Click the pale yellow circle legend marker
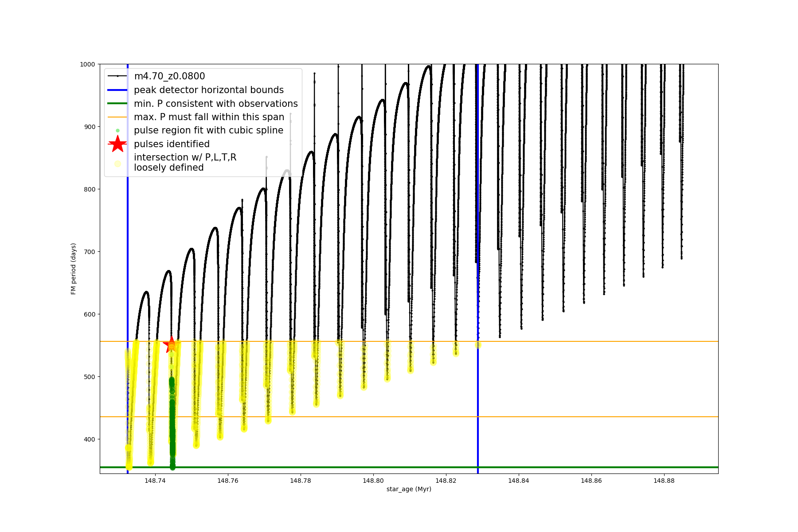This screenshot has height=532, width=798. (x=117, y=164)
